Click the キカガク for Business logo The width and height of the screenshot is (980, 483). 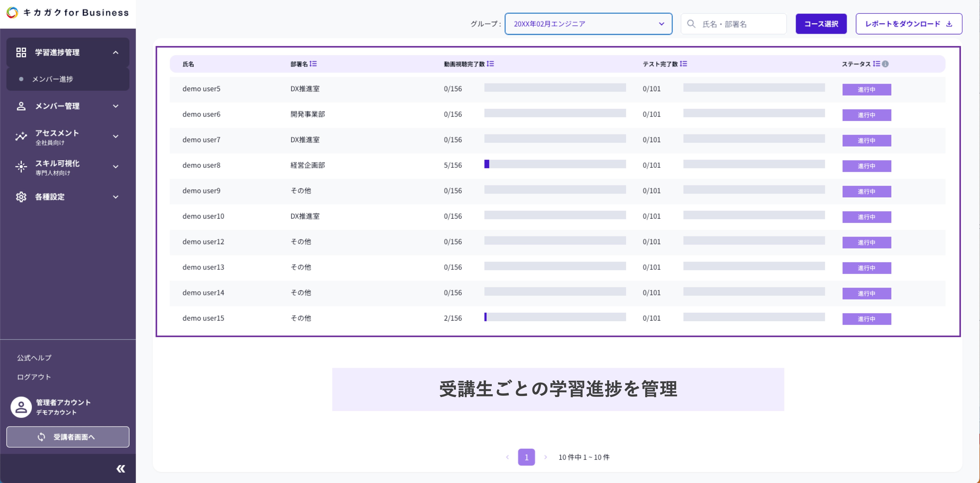pos(68,13)
